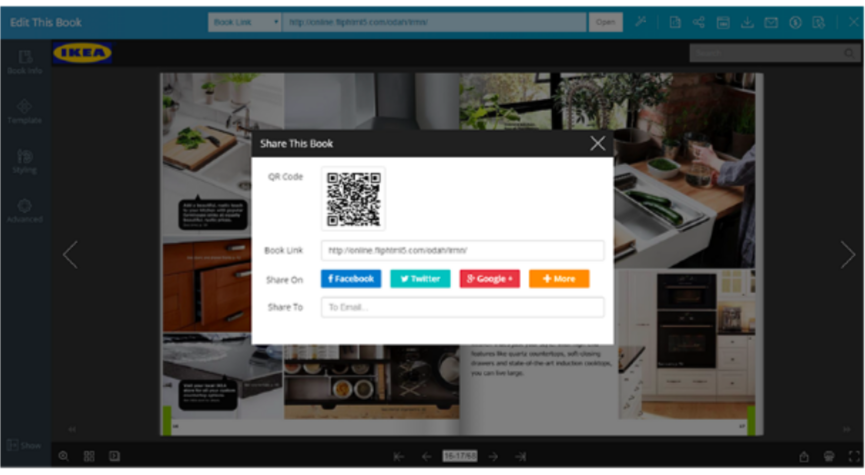Share the book on Twitter
This screenshot has width=865, height=475.
click(x=420, y=279)
